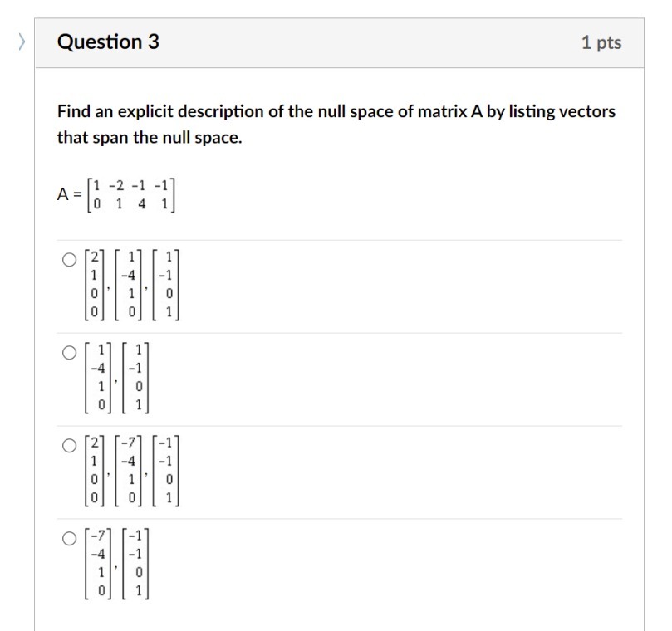This screenshot has width=672, height=631.
Task: Click the third vector 1,-1,0,1 of option one
Action: [165, 284]
